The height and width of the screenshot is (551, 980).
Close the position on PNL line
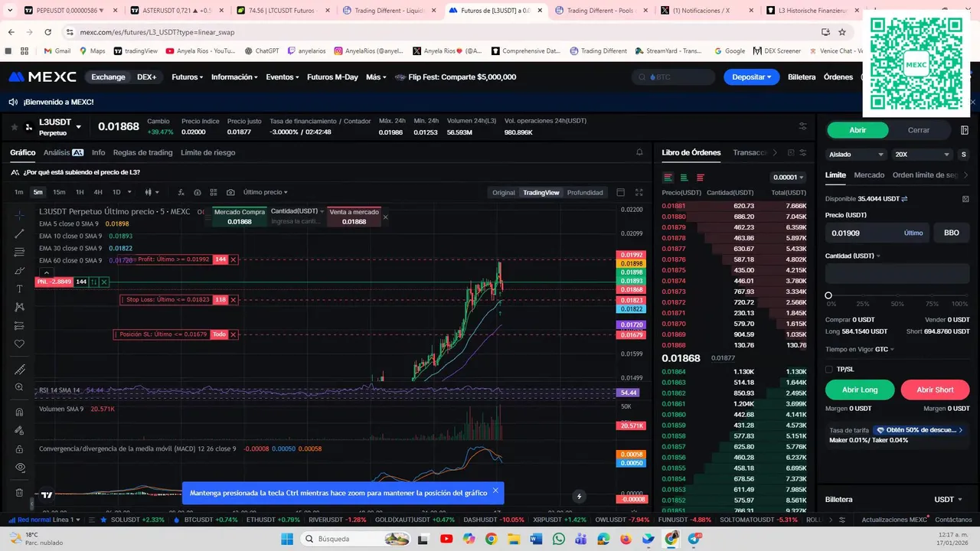pos(104,282)
